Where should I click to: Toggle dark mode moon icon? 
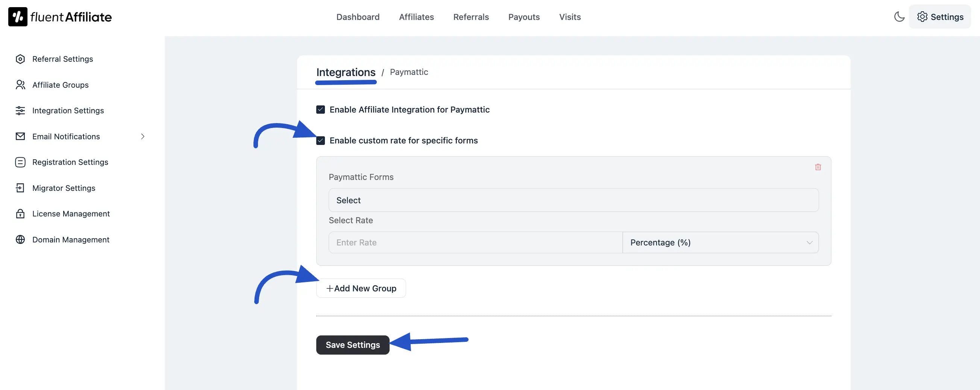(x=899, y=17)
